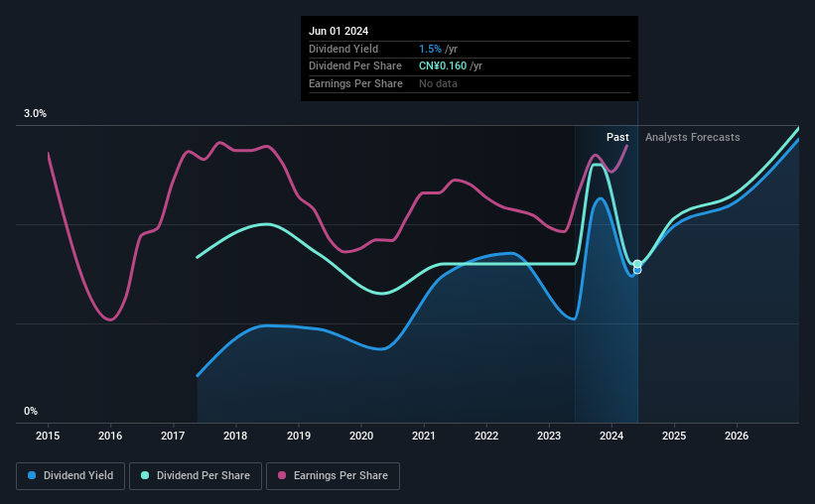815x504 pixels.
Task: Click the 2020 x-axis label
Action: pos(361,436)
